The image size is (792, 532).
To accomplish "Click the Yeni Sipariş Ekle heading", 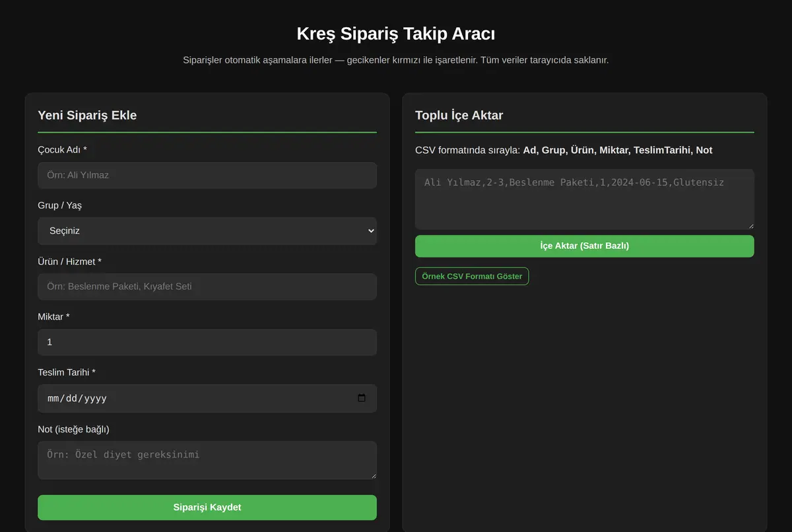I will [x=87, y=115].
